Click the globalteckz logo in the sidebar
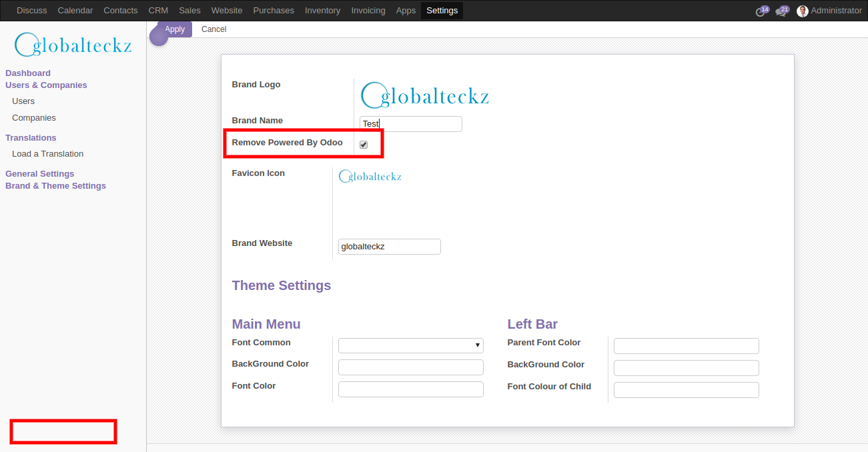This screenshot has width=868, height=452. click(73, 45)
